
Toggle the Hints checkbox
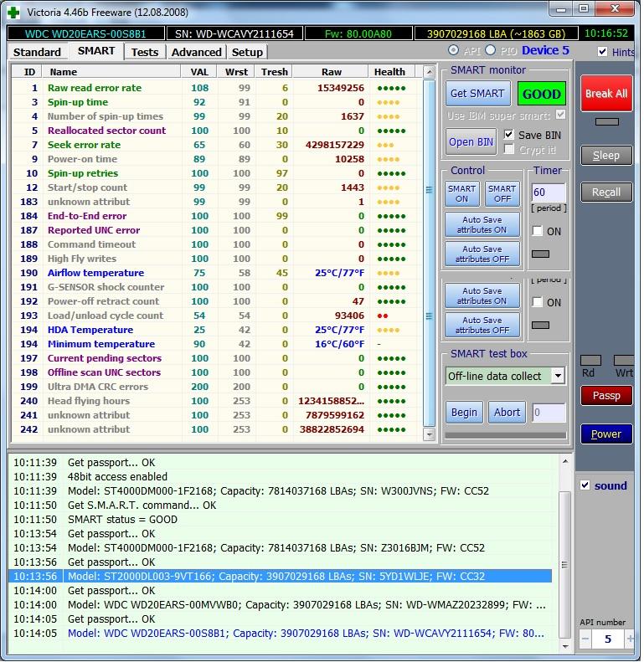pyautogui.click(x=603, y=52)
